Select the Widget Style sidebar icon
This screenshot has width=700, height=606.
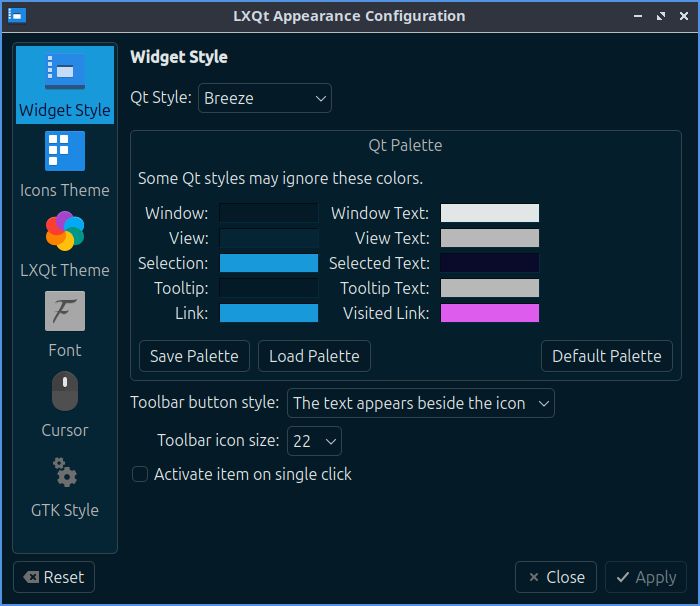click(65, 71)
